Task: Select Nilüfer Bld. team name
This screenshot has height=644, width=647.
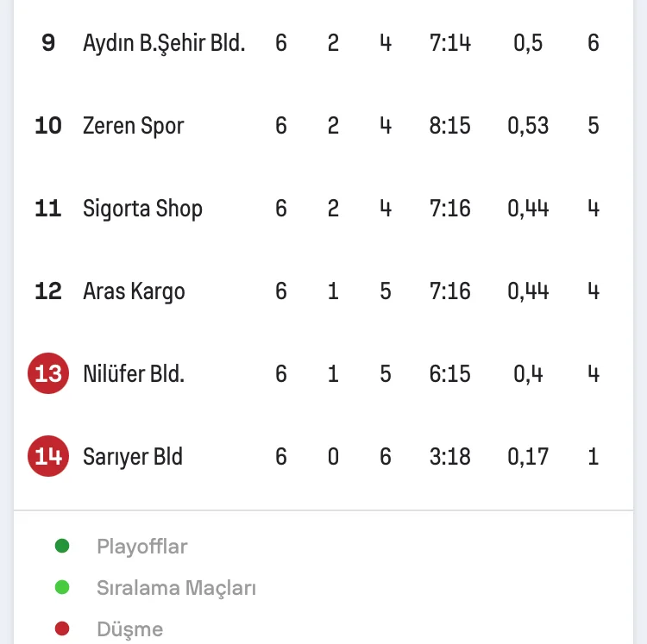Action: click(134, 374)
